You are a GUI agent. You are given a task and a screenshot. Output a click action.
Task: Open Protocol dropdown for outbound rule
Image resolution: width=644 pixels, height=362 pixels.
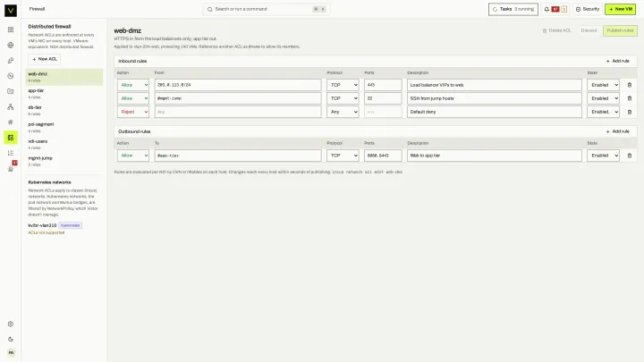[x=343, y=156]
